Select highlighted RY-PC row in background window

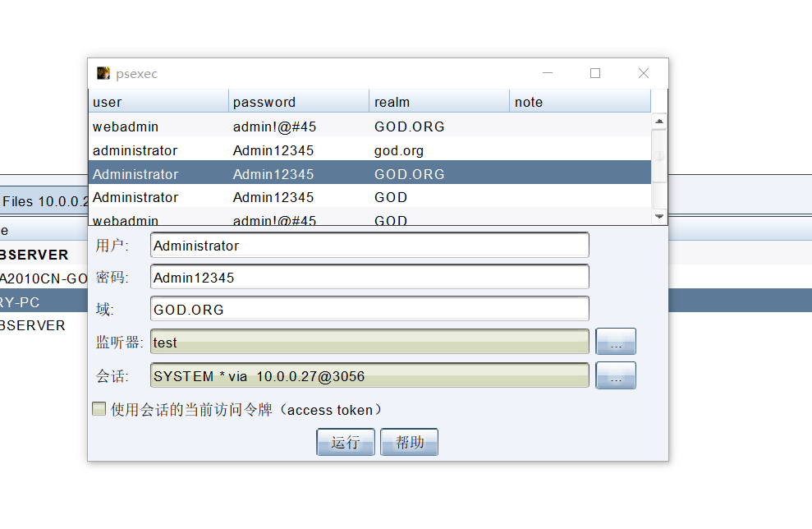coord(44,302)
